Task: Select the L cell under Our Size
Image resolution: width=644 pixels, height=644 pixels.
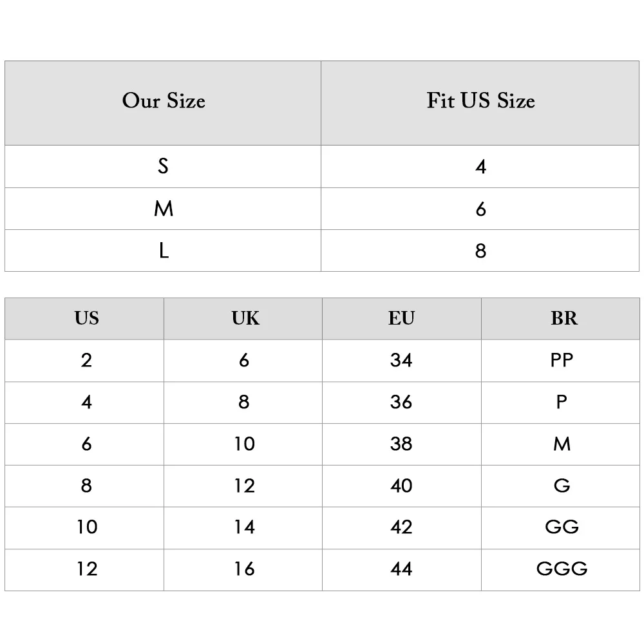Action: click(164, 251)
